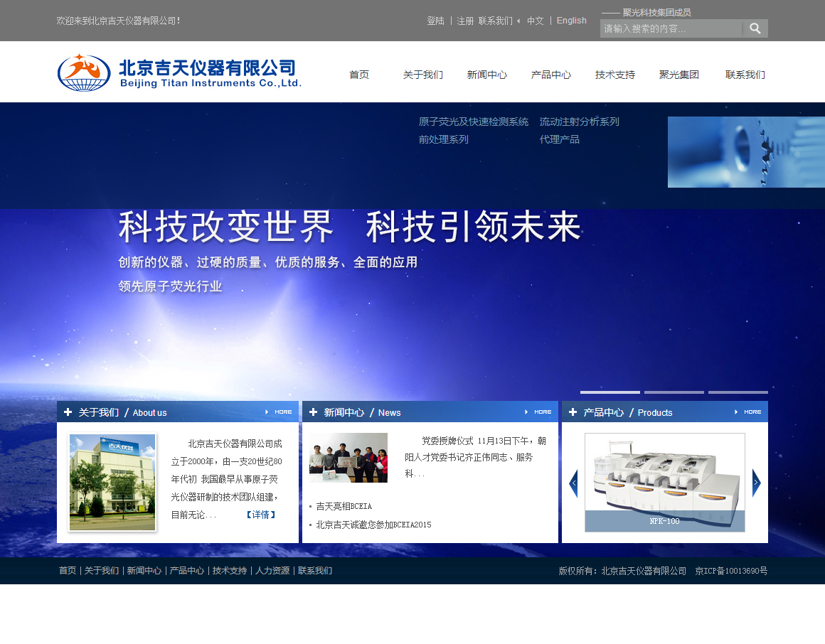Go to the 首页 main navigation item
Screen dimensions: 825x644
click(x=359, y=75)
